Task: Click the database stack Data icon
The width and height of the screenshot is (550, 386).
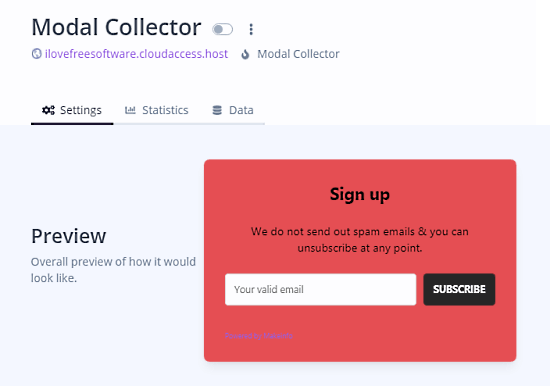Action: (x=217, y=110)
